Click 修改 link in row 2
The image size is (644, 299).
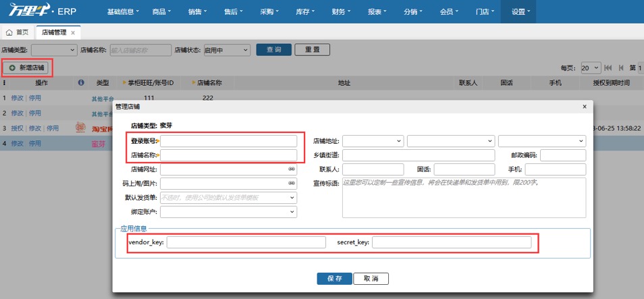pos(18,113)
